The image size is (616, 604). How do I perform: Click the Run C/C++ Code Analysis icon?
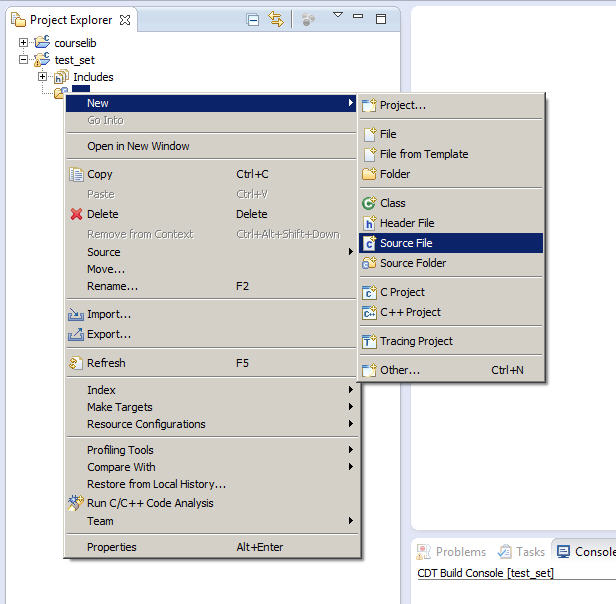tap(76, 503)
